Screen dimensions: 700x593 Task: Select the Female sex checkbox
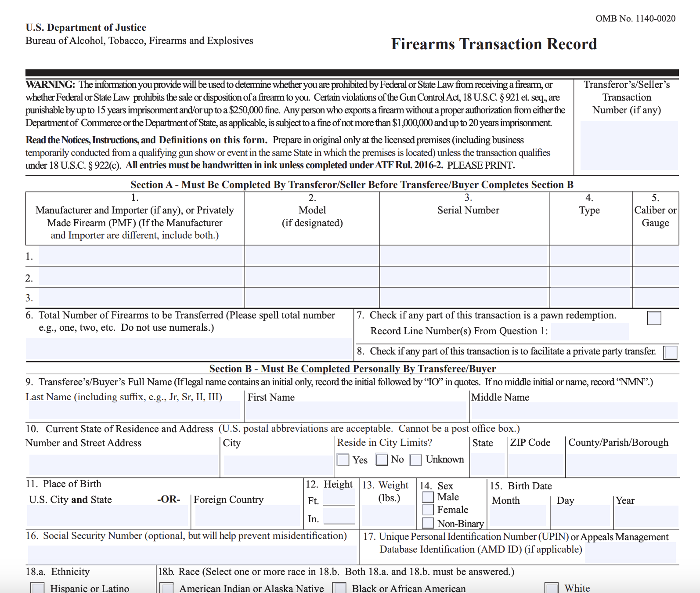[x=428, y=510]
